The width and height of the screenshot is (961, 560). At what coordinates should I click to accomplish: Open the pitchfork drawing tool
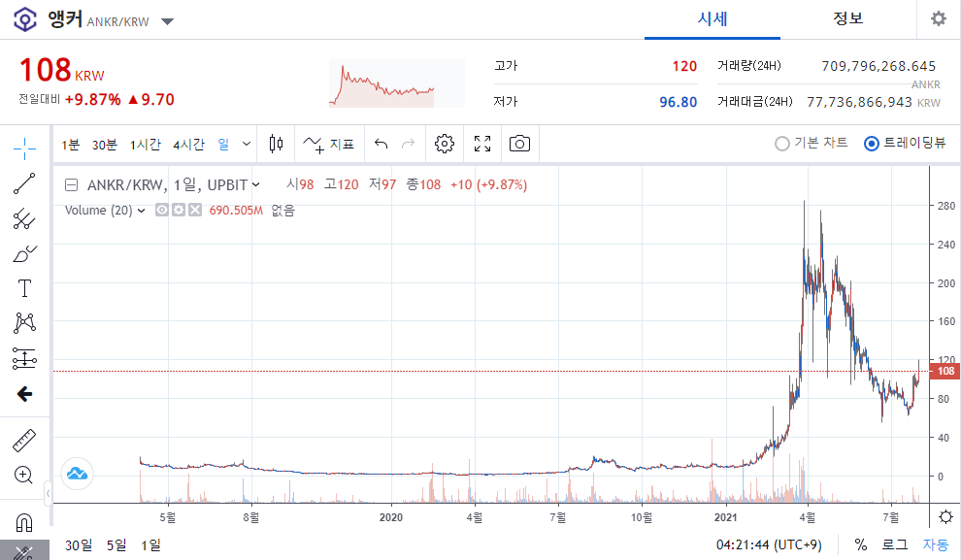coord(24,218)
